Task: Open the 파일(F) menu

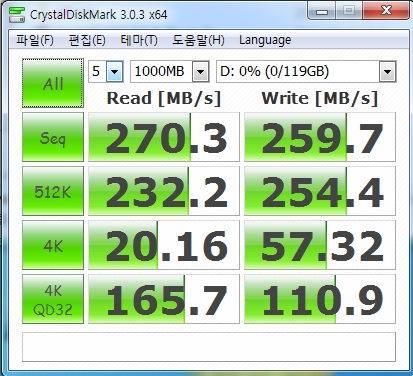Action: point(35,40)
